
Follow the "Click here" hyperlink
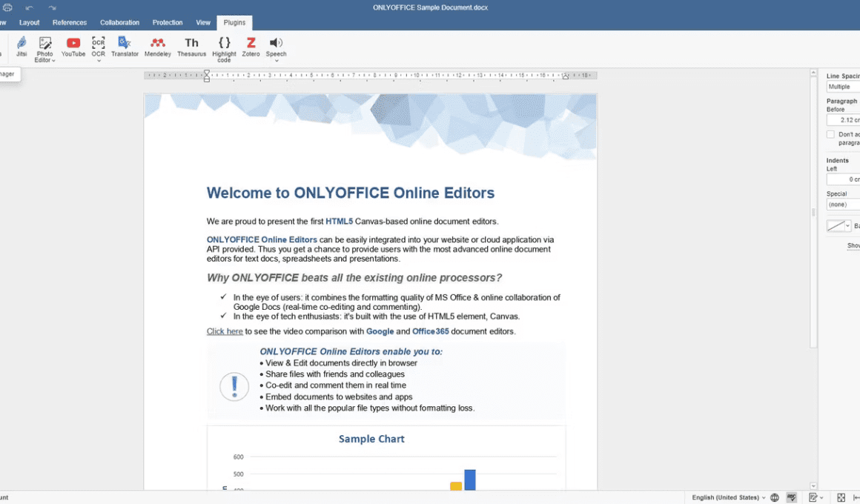[225, 331]
